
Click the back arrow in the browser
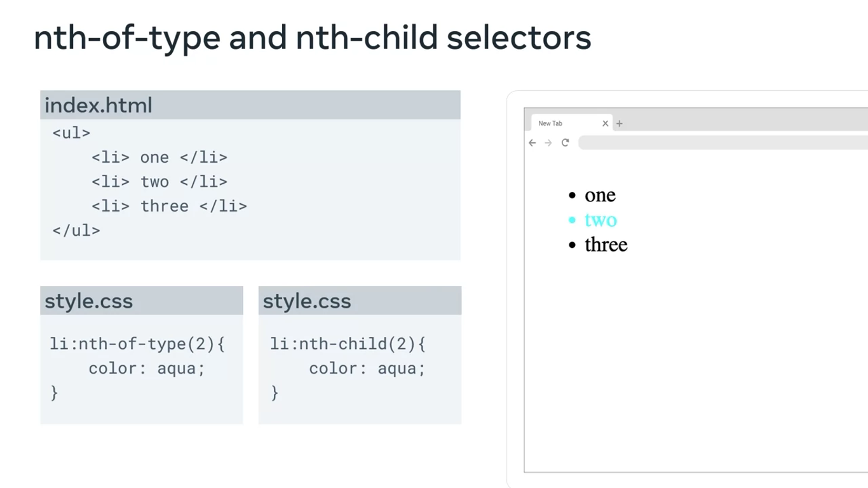click(x=532, y=143)
